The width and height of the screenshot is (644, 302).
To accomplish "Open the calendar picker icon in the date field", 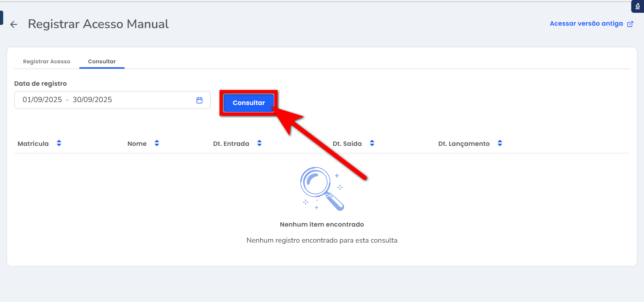I will coord(200,100).
